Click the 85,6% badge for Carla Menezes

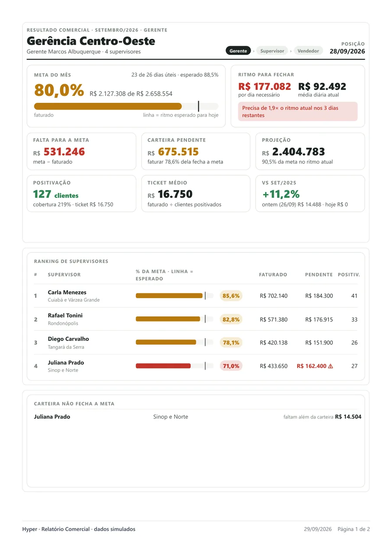tap(231, 296)
